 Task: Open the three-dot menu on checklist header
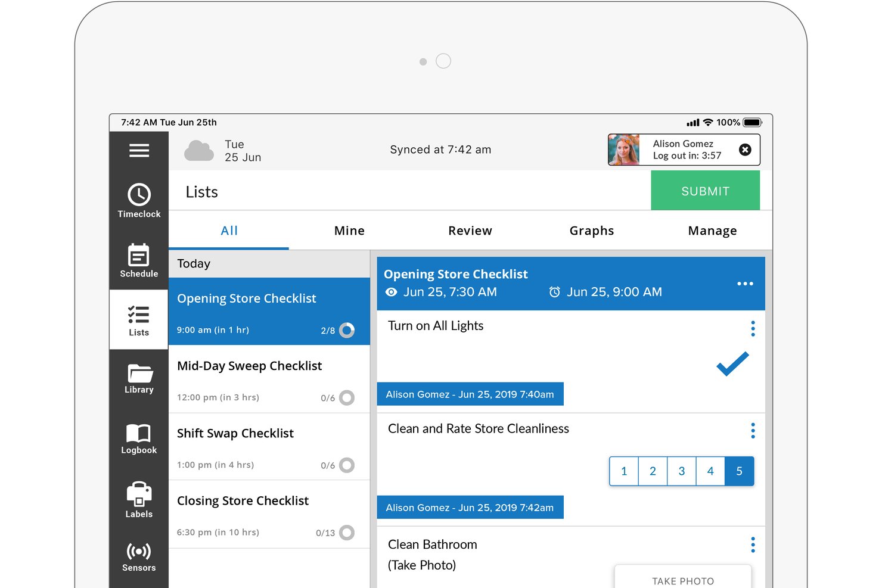pos(745,284)
